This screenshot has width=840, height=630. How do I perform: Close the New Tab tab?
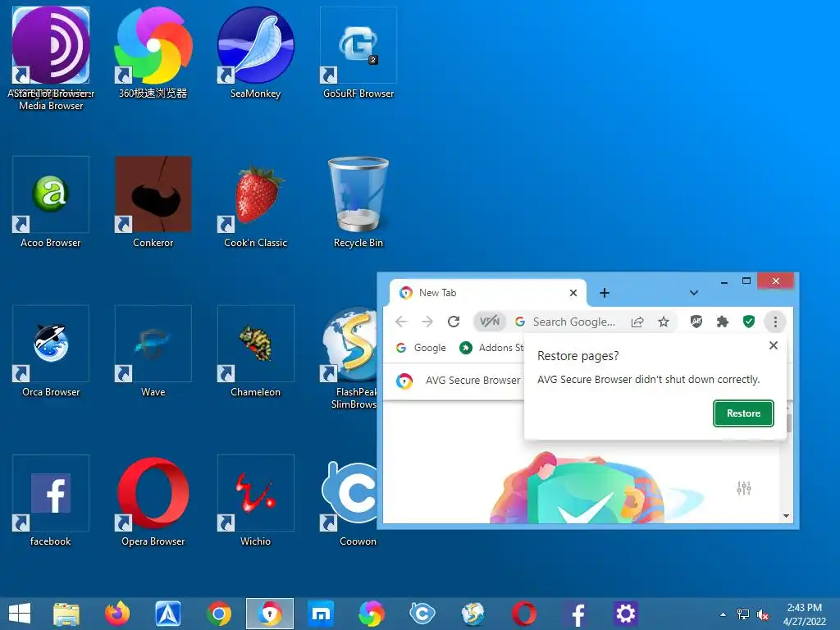[573, 293]
